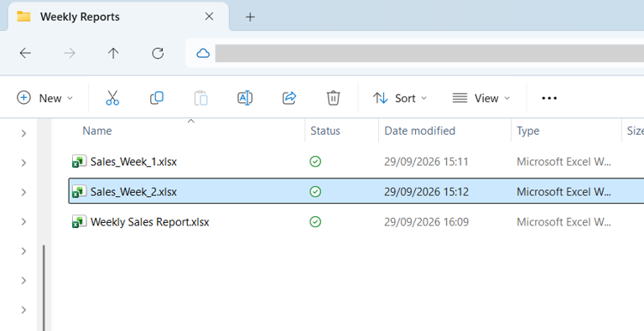Click the Cut scissors icon

[x=112, y=98]
